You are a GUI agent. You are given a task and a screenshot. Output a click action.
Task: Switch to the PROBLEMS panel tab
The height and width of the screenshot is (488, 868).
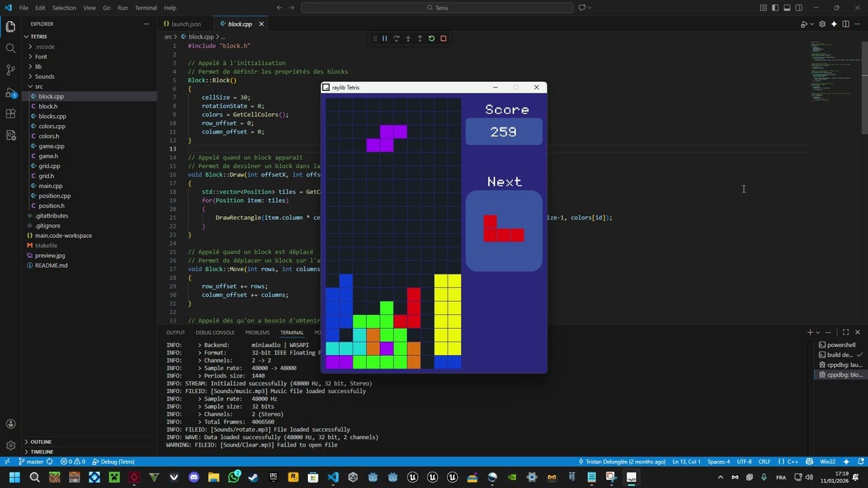257,332
